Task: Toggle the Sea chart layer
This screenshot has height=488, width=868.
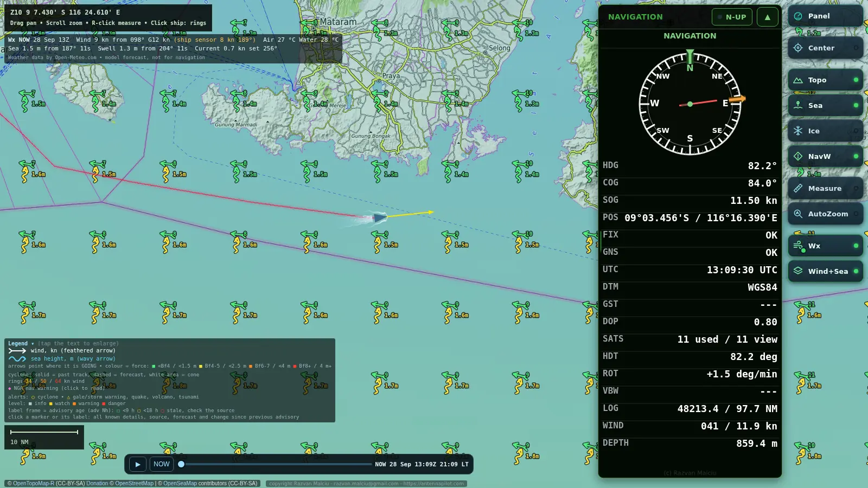Action: pos(825,105)
